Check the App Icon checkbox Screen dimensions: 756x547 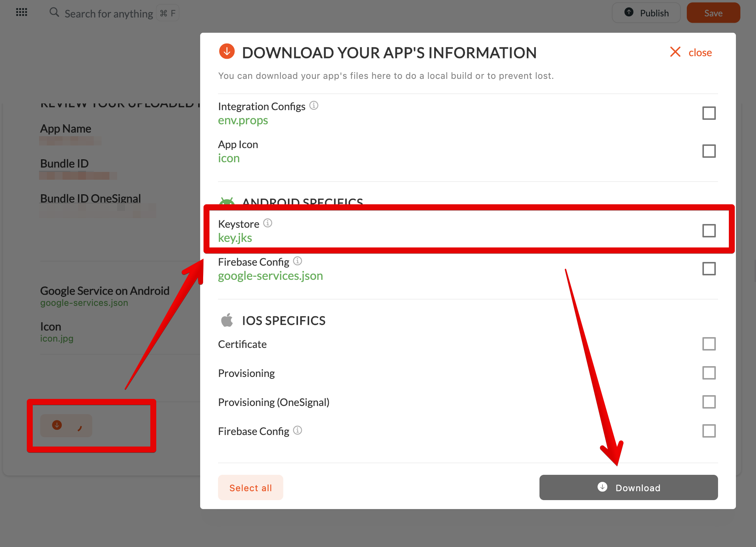[x=709, y=151]
